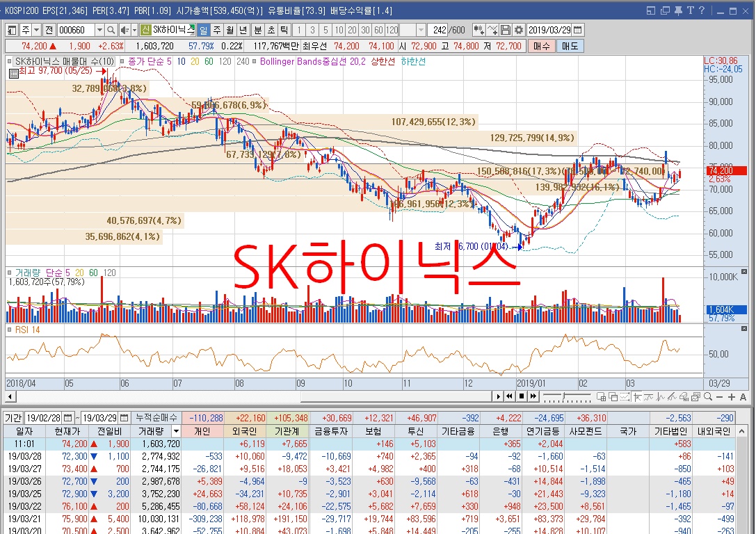Image resolution: width=756 pixels, height=534 pixels.
Task: Click the add candlestick chart icon
Action: pyautogui.click(x=478, y=30)
